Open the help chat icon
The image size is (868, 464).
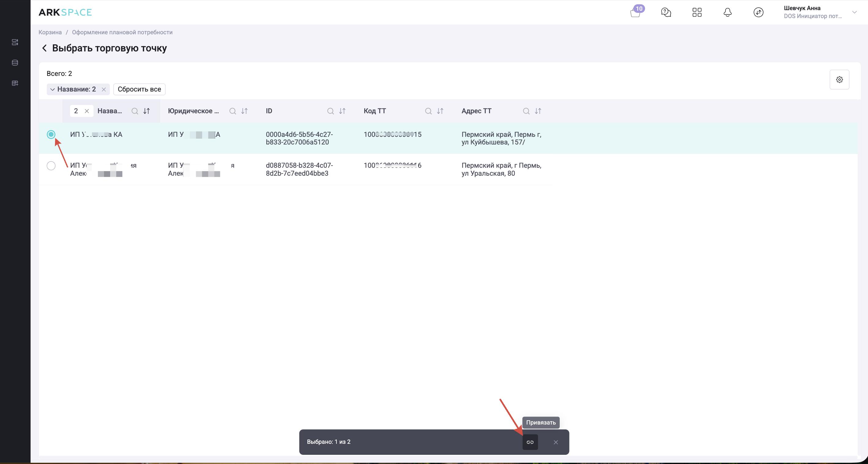tap(666, 13)
